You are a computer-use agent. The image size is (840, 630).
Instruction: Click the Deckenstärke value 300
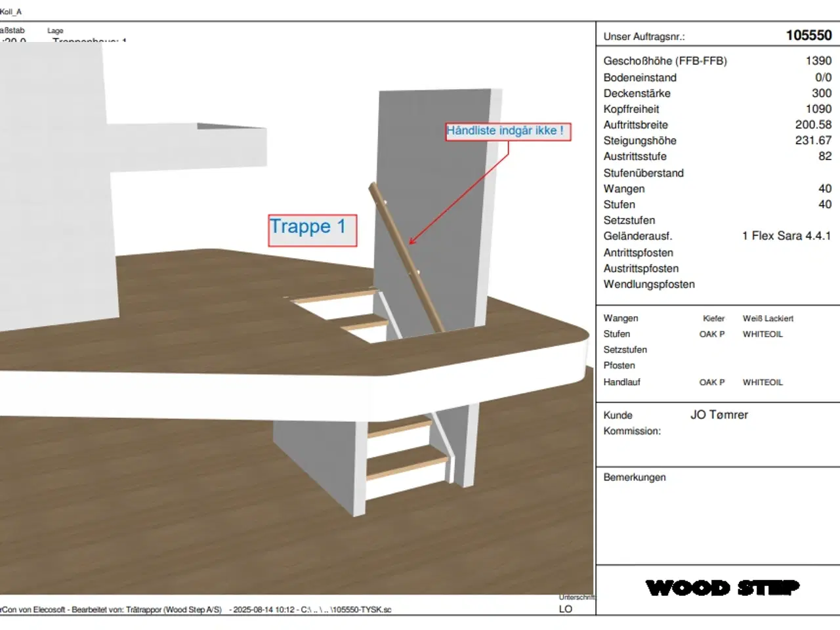[x=821, y=93]
